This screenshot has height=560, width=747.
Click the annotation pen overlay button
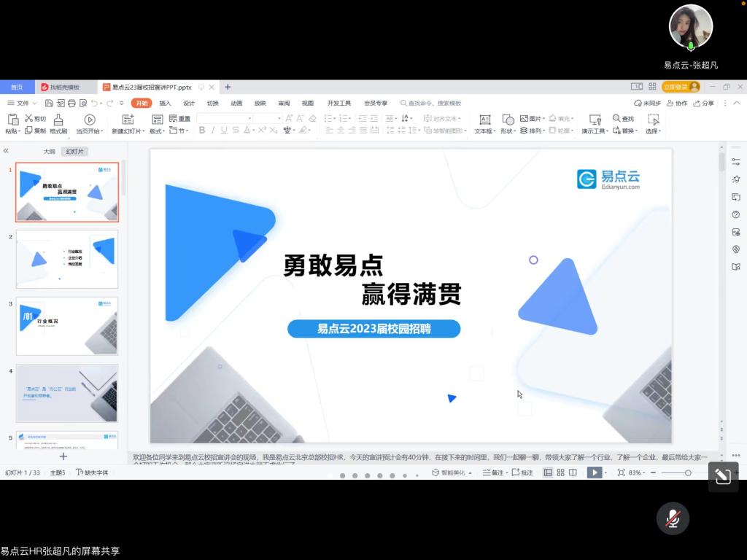pyautogui.click(x=723, y=476)
